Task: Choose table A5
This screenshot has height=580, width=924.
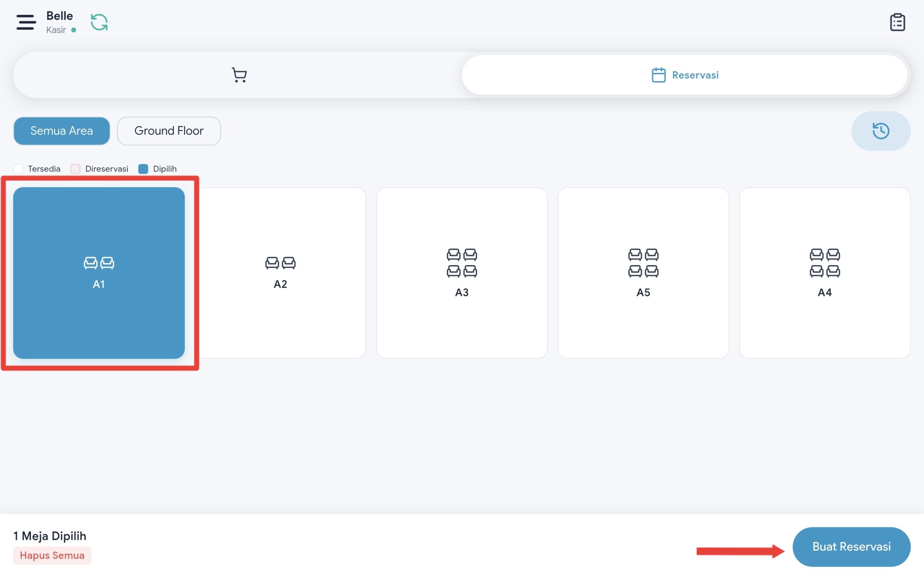Action: pyautogui.click(x=643, y=273)
